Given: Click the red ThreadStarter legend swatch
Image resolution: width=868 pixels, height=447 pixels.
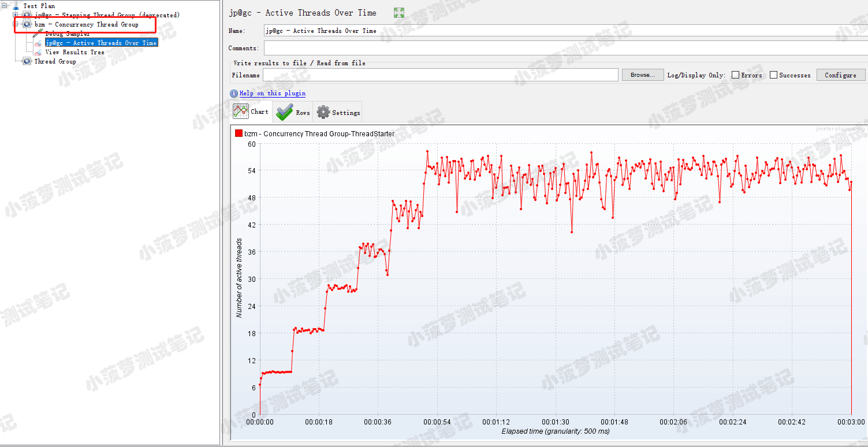Looking at the screenshot, I should coord(239,133).
